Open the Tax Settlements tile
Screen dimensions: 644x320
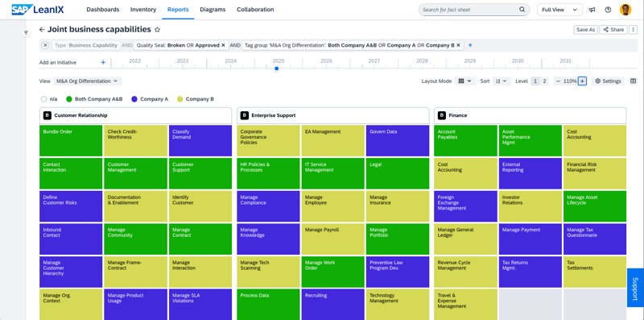point(595,272)
